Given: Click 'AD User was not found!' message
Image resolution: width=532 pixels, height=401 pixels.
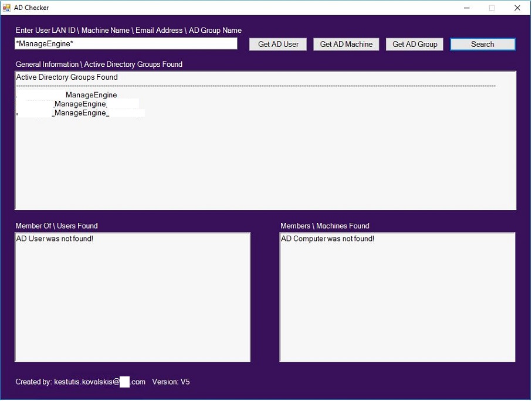Looking at the screenshot, I should click(55, 239).
